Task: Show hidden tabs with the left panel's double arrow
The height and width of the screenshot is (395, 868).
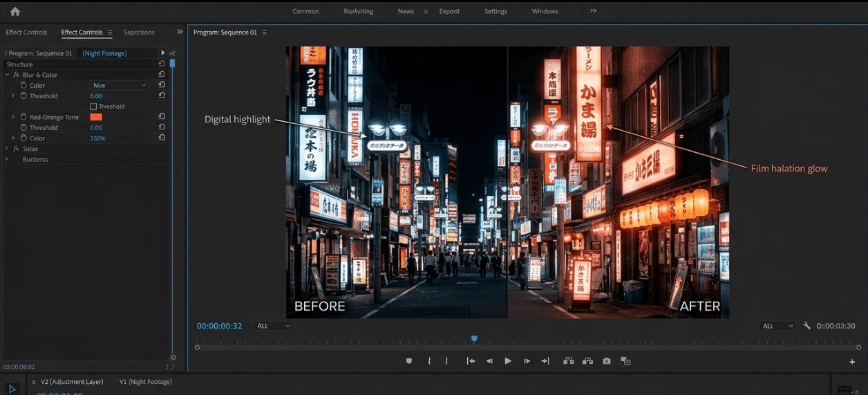Action: [x=180, y=32]
